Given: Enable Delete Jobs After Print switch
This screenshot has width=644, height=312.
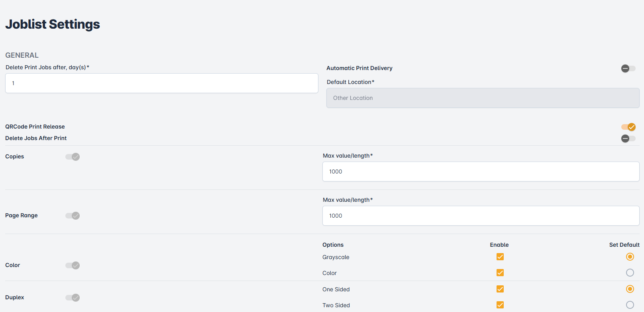Looking at the screenshot, I should point(628,138).
